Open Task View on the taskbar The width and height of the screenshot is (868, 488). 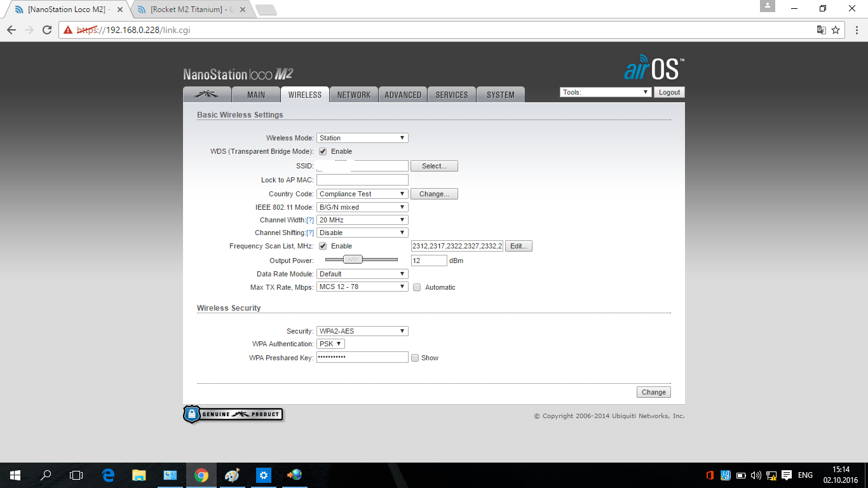click(x=76, y=475)
